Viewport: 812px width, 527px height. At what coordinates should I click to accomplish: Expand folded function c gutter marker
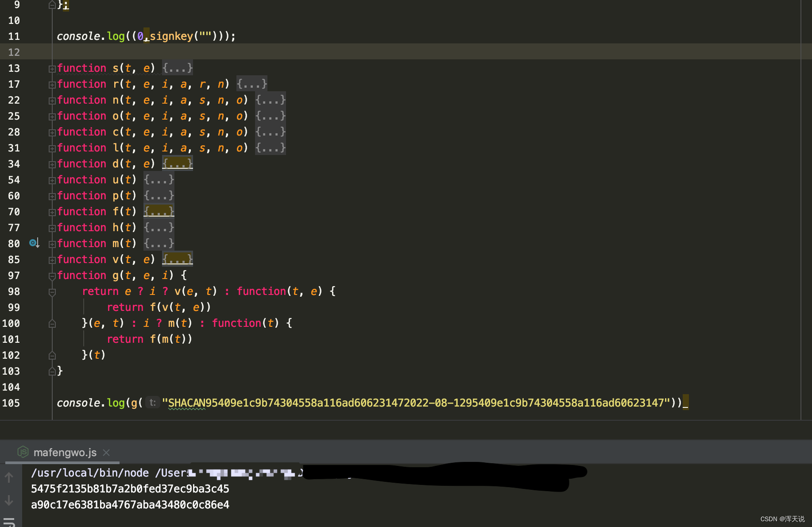[52, 132]
